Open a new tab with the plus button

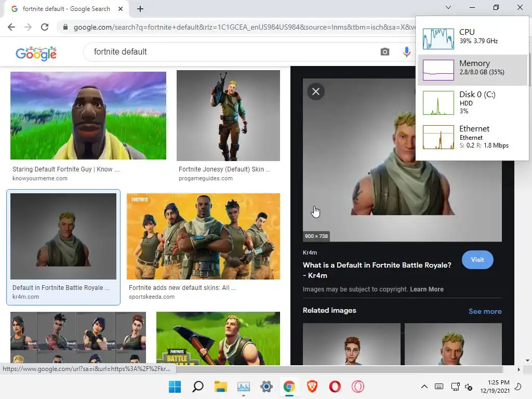(x=140, y=9)
